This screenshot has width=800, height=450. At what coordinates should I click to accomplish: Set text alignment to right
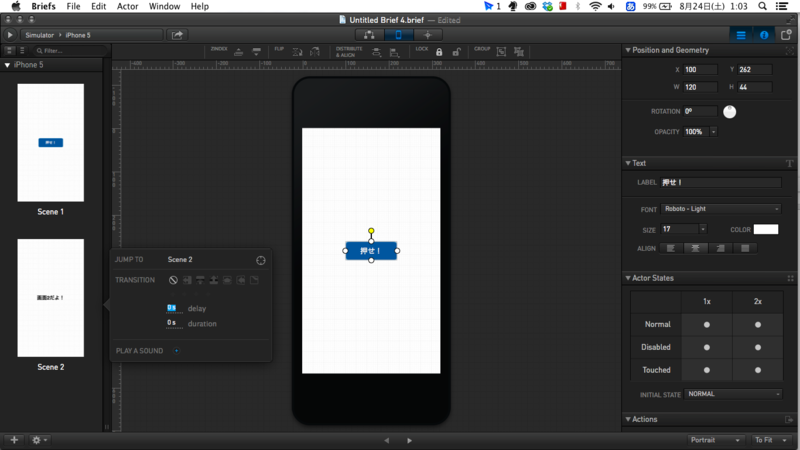click(720, 248)
